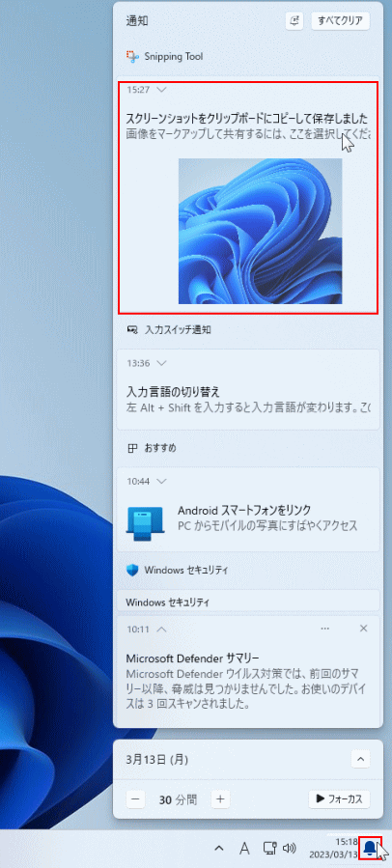The width and height of the screenshot is (392, 868).
Task: Increase focus time with plus button
Action: 220,798
